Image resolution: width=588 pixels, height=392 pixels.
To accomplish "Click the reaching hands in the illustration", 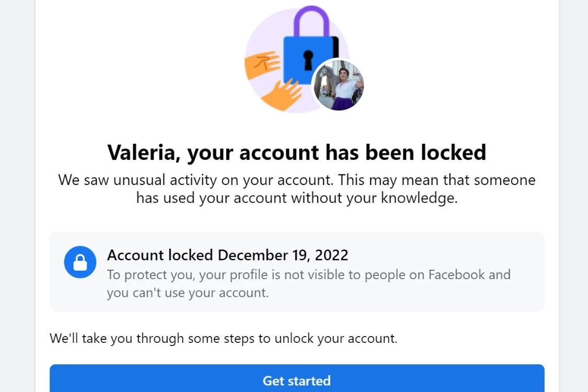I will (x=267, y=76).
